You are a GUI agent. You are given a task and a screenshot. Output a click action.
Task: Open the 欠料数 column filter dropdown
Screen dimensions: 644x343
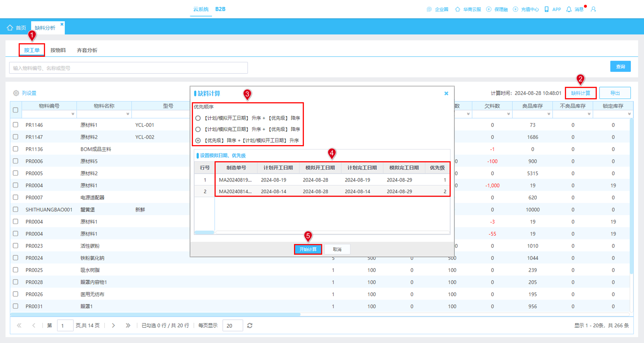509,114
